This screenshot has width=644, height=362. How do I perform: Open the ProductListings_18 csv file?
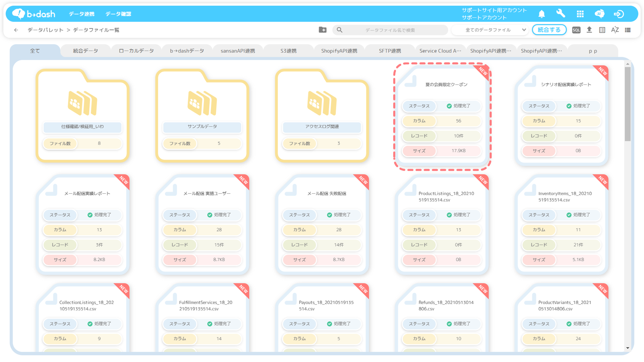442,225
